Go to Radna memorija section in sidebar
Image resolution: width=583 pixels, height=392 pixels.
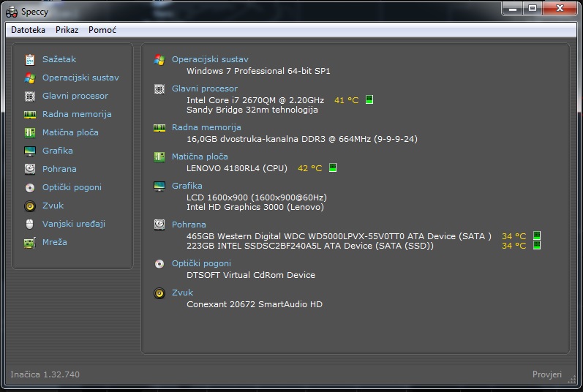pos(77,113)
